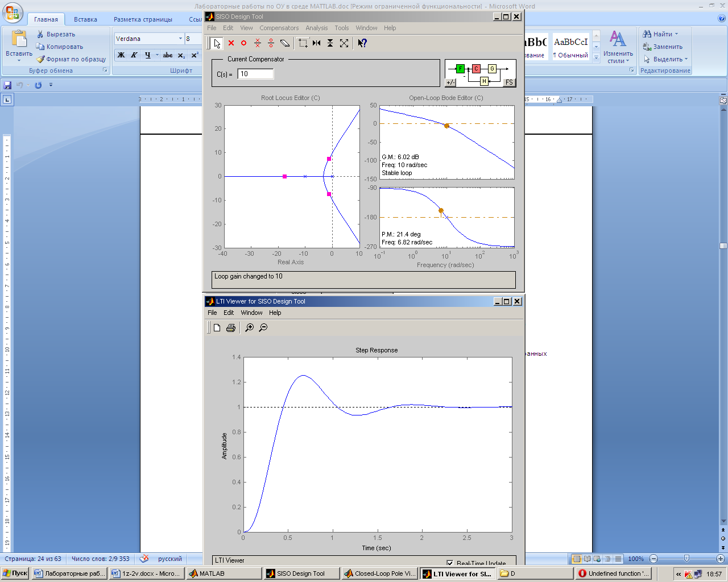Viewport: 728px width, 582px height.
Task: Click the Word zoom slider handle
Action: point(686,559)
